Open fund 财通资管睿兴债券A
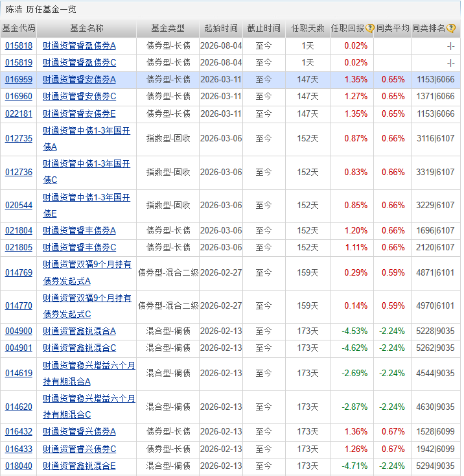This screenshot has height=476, width=464. pos(79,431)
